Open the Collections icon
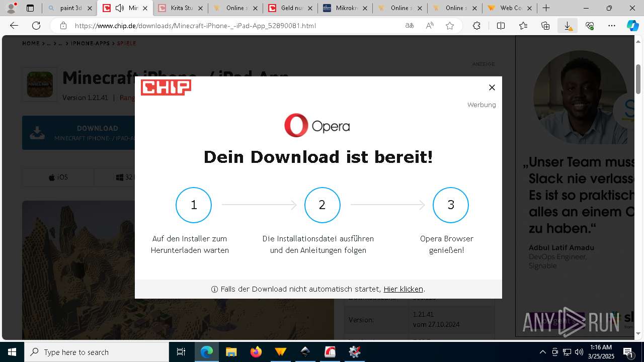Screen dimensions: 644x362 tap(545, 26)
